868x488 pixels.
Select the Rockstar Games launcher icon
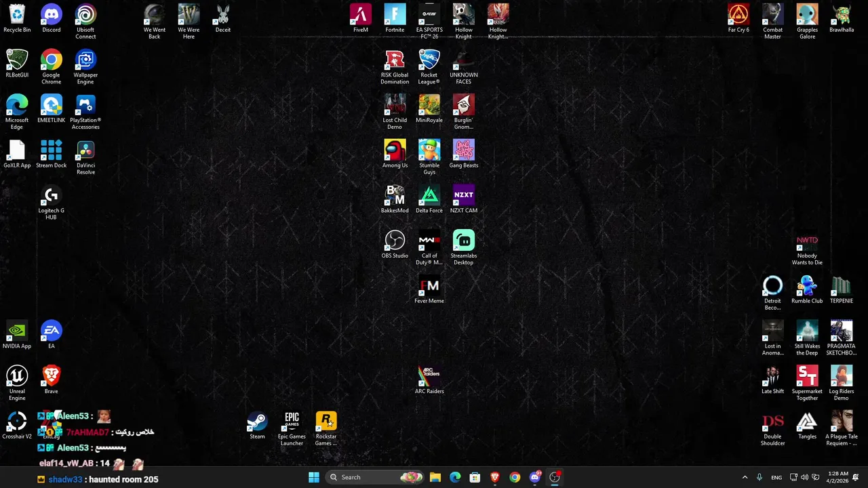(326, 429)
